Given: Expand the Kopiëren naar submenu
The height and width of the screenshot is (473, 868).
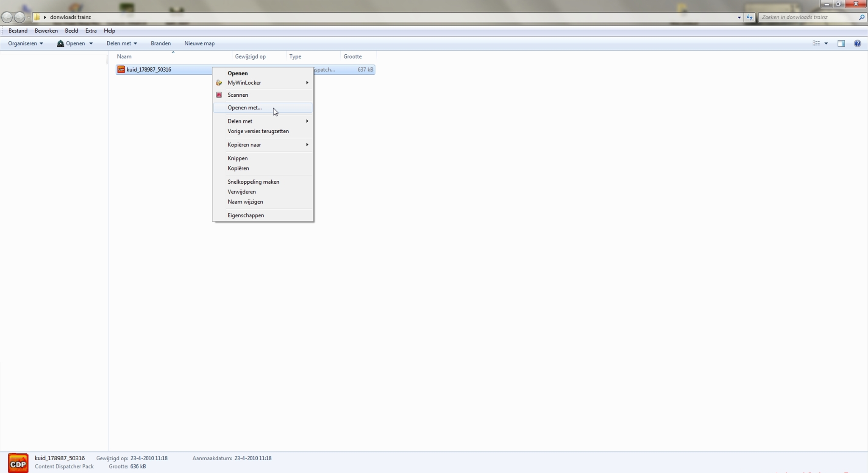Looking at the screenshot, I should (x=307, y=145).
